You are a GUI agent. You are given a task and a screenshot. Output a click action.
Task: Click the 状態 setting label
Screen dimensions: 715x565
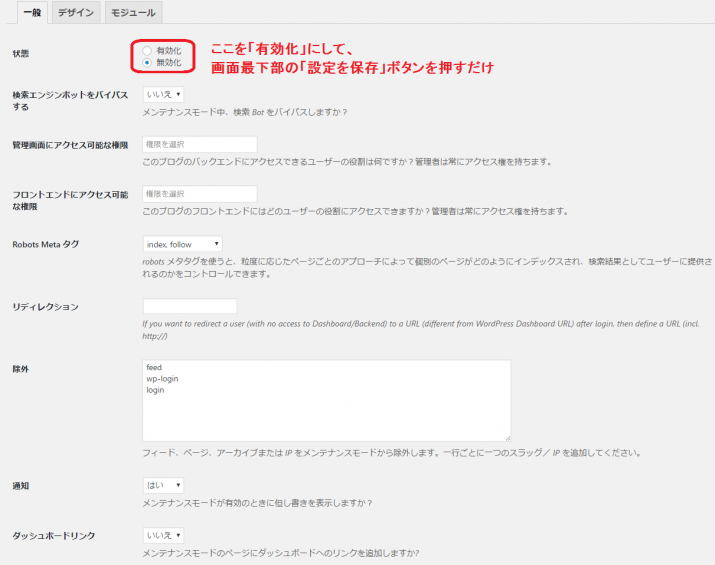coord(21,52)
